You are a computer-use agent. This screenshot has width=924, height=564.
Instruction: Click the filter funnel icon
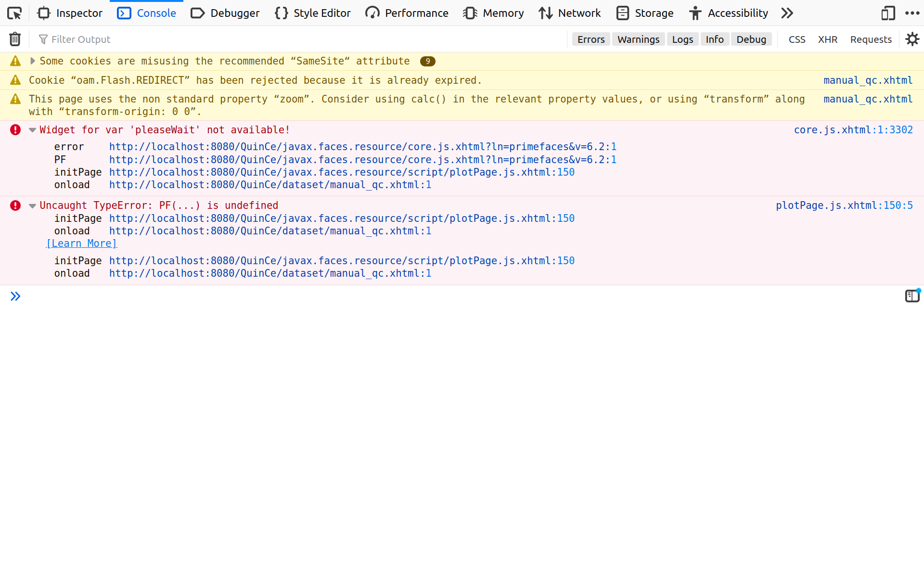(43, 39)
